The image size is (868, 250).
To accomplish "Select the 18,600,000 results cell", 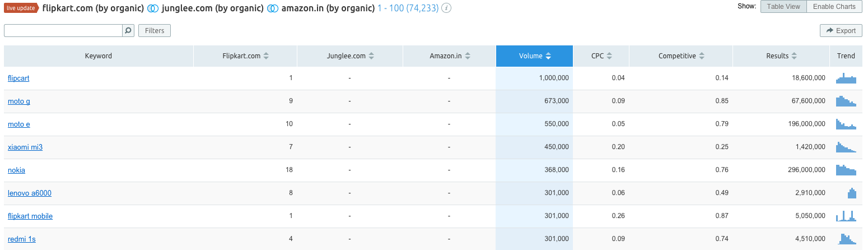I will click(781, 78).
